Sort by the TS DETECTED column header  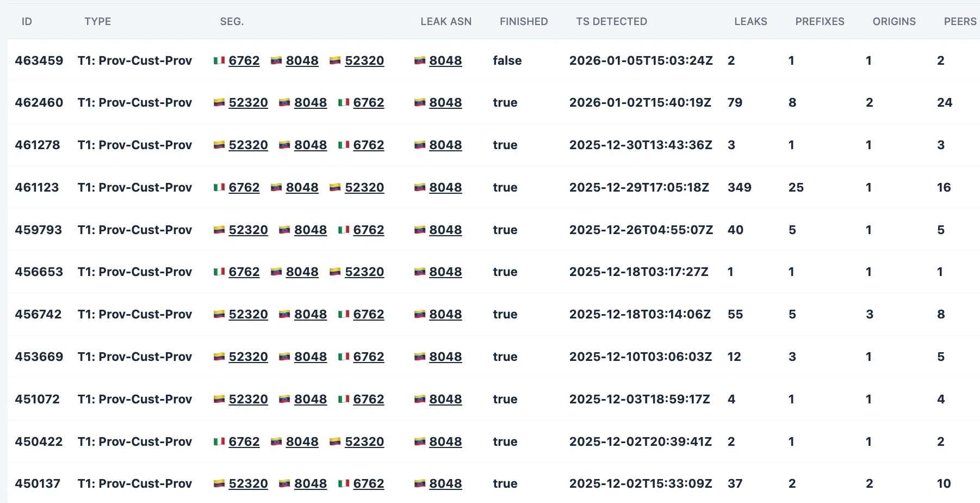611,22
